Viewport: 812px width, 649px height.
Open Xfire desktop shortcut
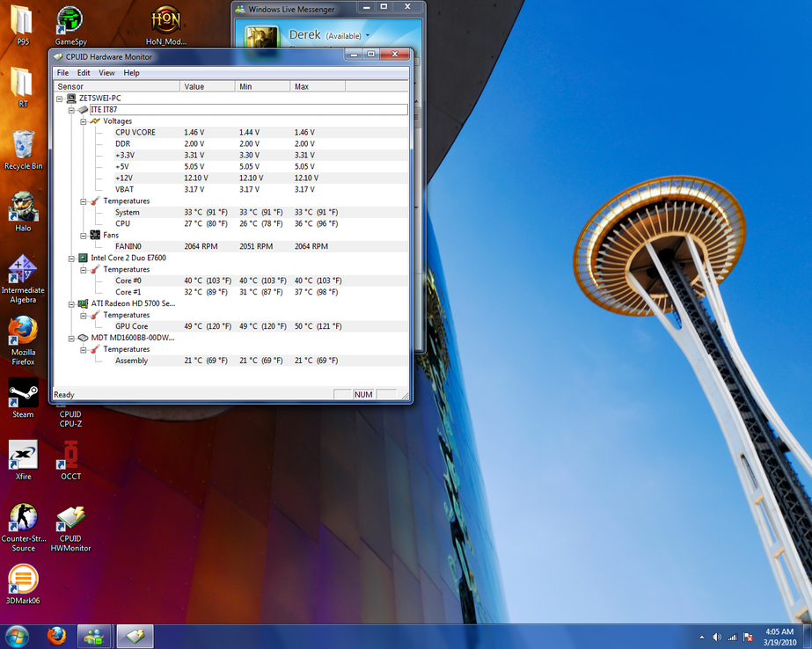click(x=23, y=455)
